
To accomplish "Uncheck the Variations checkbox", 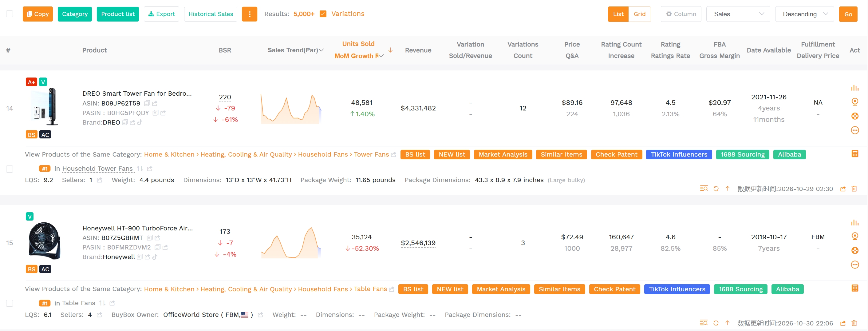I will (323, 14).
